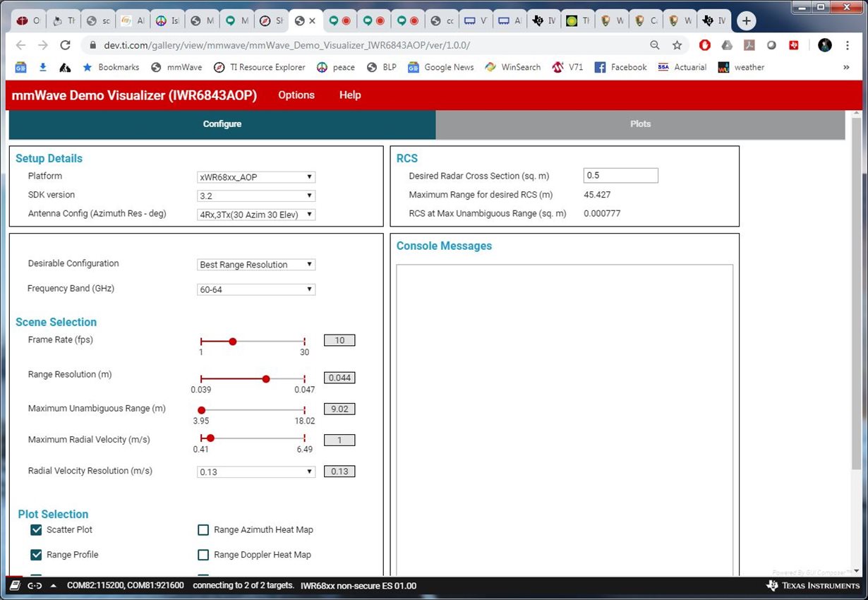Switch to the Plots tab
Viewport: 868px width, 600px height.
click(640, 124)
